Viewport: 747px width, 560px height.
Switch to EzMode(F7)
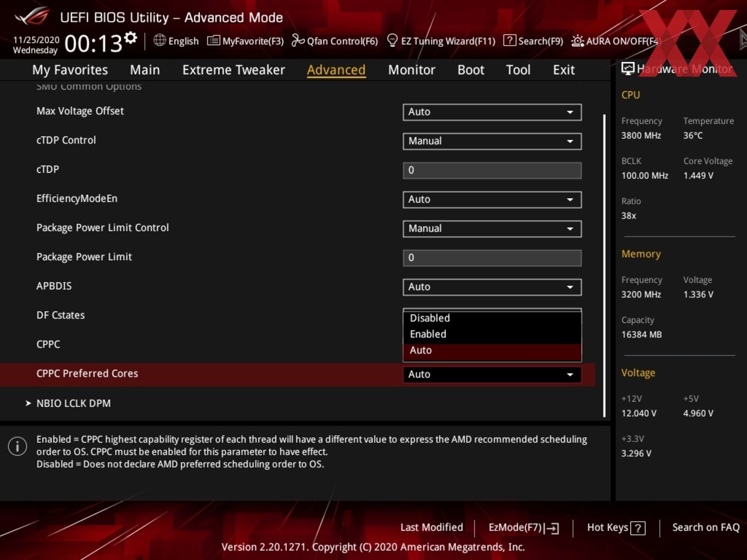(523, 528)
